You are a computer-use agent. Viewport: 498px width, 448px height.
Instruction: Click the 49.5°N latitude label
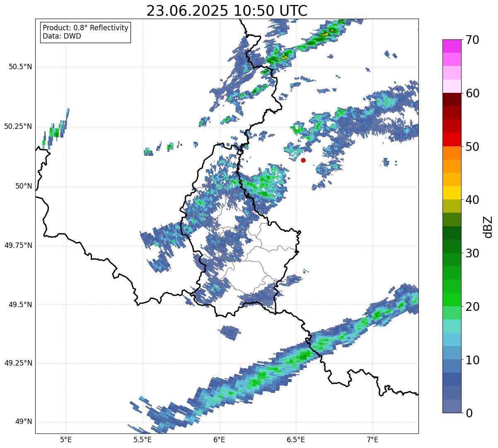pos(20,305)
